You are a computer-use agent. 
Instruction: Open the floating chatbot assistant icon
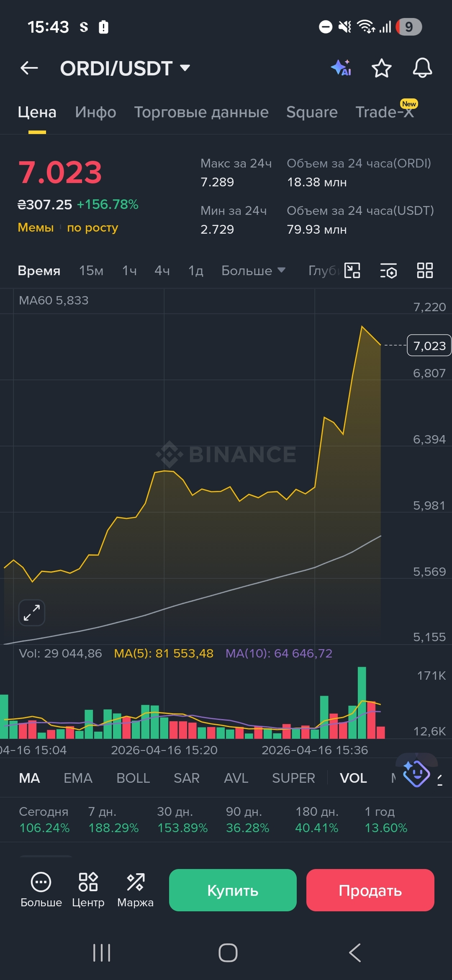tap(416, 773)
